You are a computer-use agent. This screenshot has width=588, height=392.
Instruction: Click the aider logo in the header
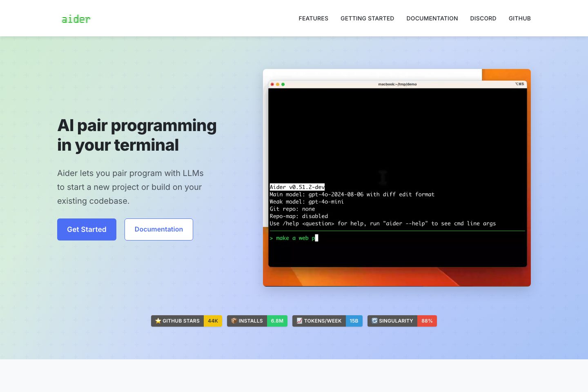pos(76,19)
